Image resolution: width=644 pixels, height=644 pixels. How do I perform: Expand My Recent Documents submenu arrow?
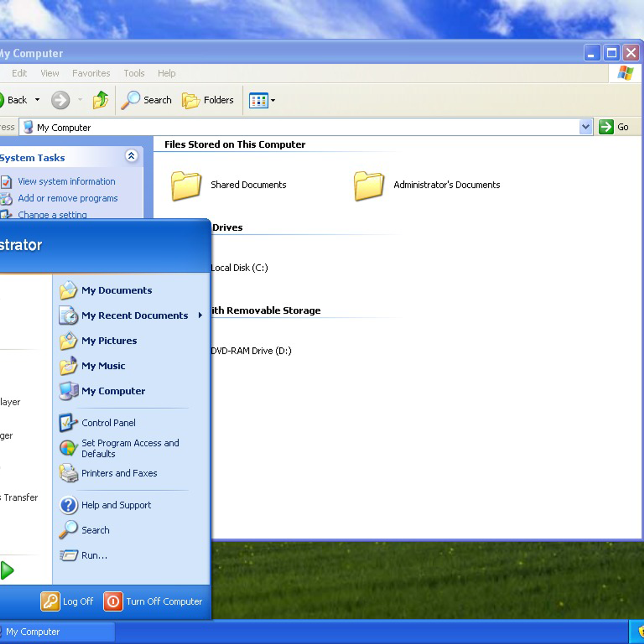coord(200,315)
